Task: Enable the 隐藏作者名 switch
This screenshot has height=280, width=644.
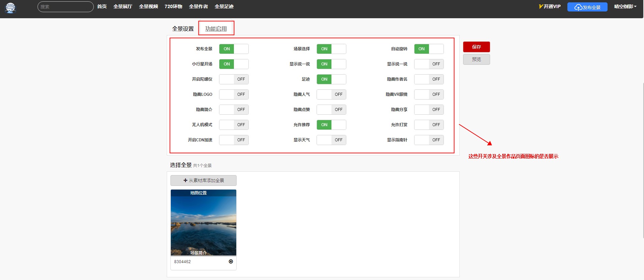Action: coord(429,79)
